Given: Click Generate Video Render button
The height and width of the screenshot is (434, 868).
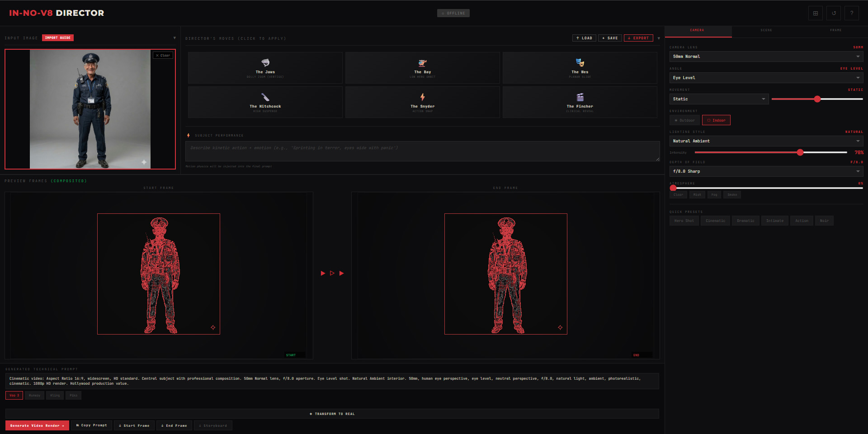Looking at the screenshot, I should [x=37, y=425].
